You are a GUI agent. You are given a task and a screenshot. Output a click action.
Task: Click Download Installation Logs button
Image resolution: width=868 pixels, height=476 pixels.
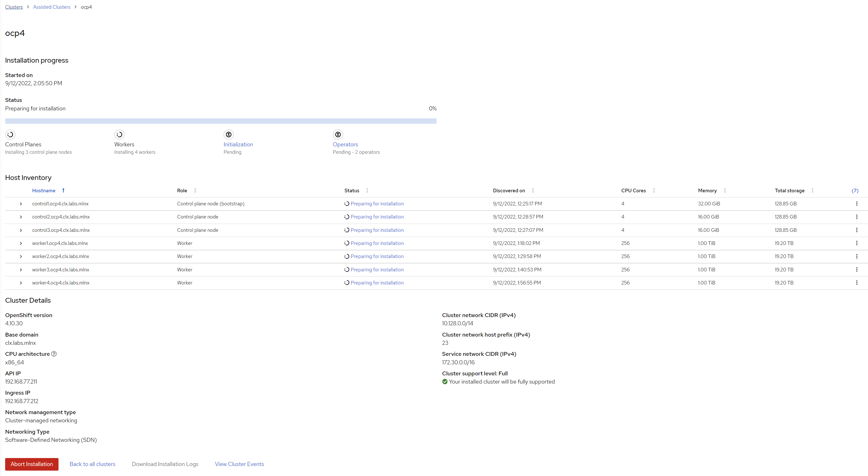click(x=165, y=464)
